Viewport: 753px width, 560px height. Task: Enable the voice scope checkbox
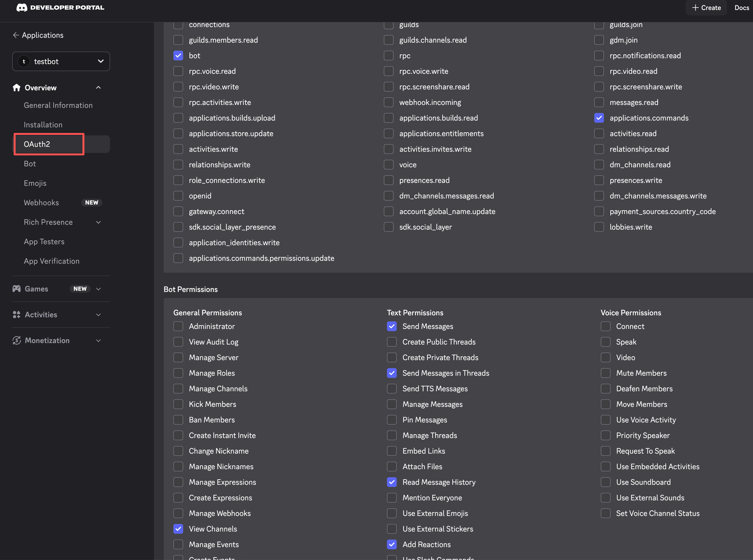(388, 165)
